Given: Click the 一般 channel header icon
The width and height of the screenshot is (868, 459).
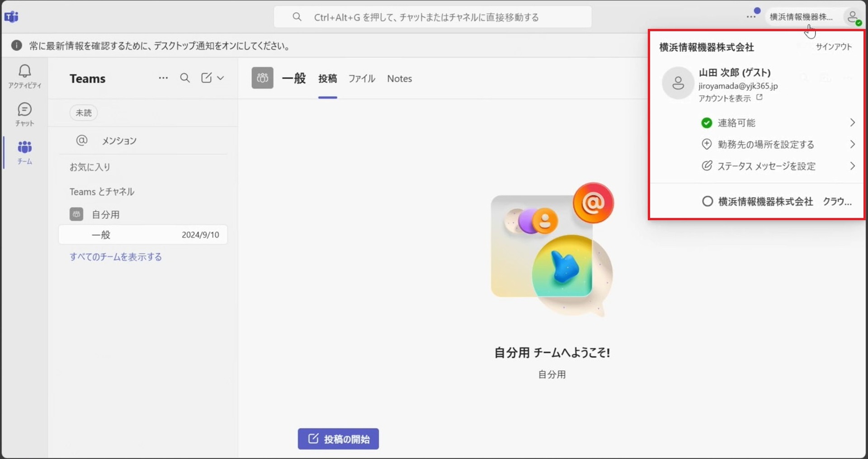Looking at the screenshot, I should (263, 78).
